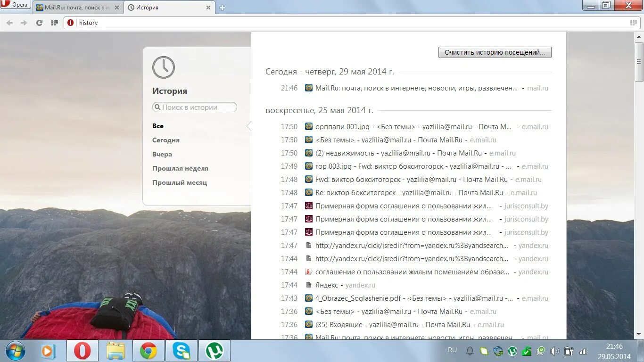Click the Yandex favicon of 17:44 соглашение row

309,271
